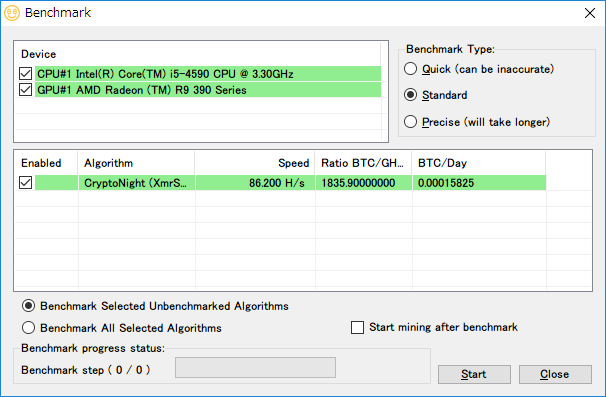This screenshot has width=606, height=397.
Task: Select the CPU#1 Intel Core device row text
Action: click(165, 74)
